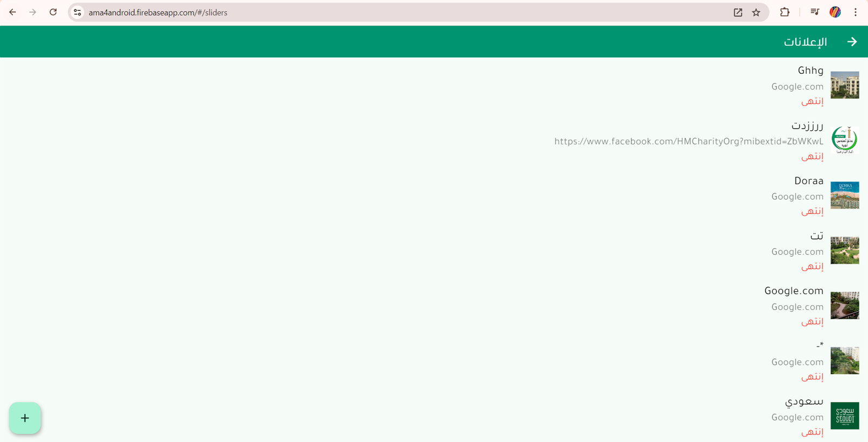Click Google.com link under Ghhg

797,86
